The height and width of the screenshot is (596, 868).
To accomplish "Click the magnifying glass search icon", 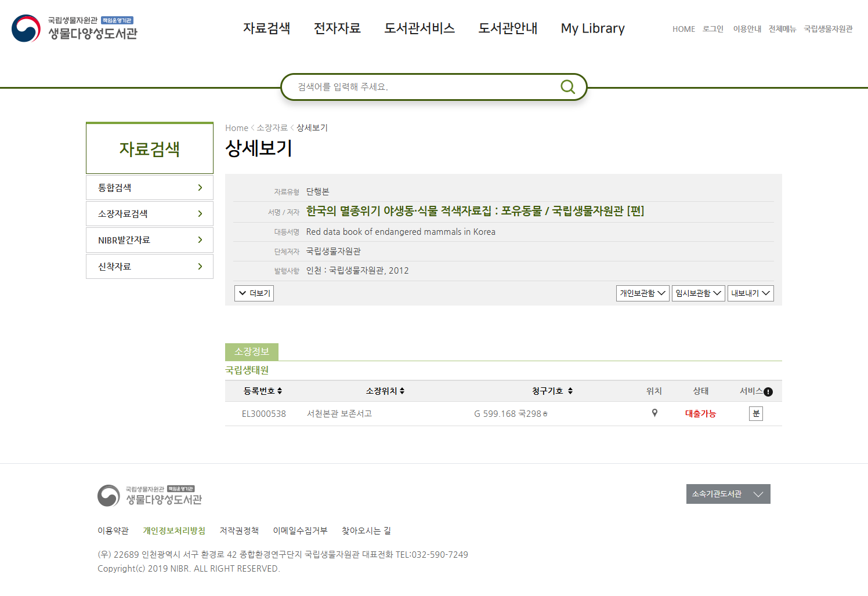I will coord(567,87).
